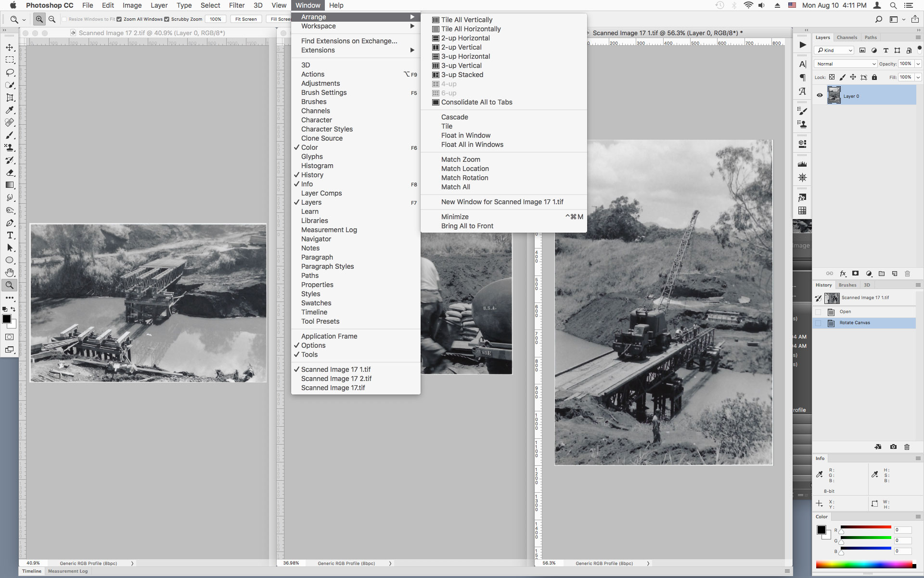Select the Type tool
This screenshot has height=578, width=924.
[x=9, y=236]
